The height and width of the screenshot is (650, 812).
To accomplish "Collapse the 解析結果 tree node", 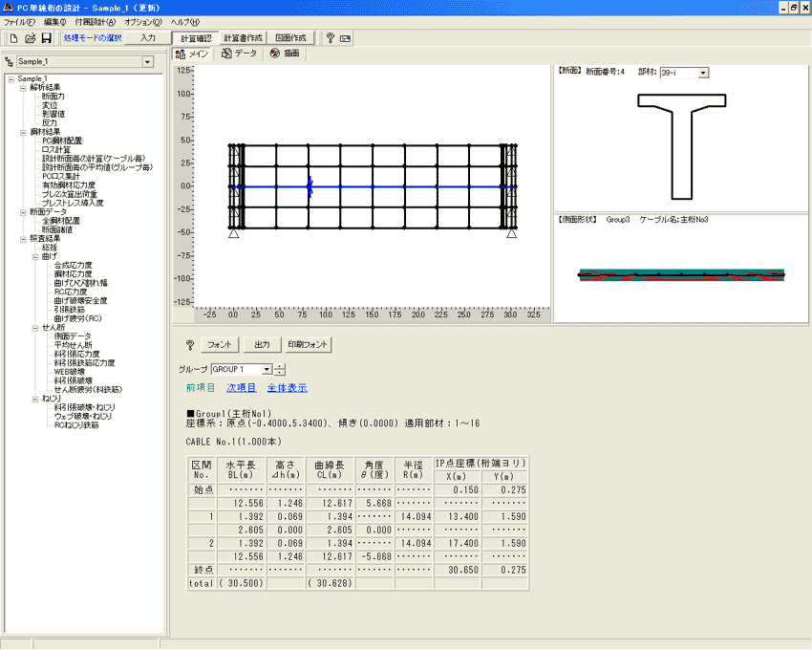I will (22, 88).
